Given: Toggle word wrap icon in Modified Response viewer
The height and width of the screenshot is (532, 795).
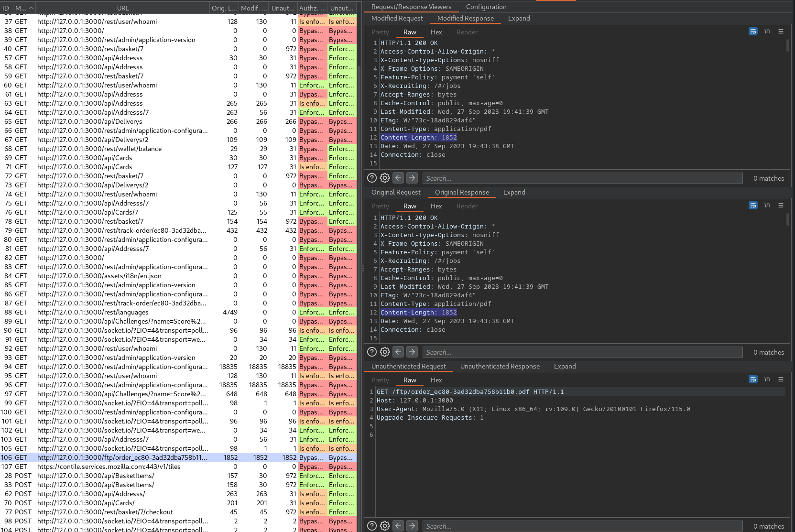Looking at the screenshot, I should point(753,32).
